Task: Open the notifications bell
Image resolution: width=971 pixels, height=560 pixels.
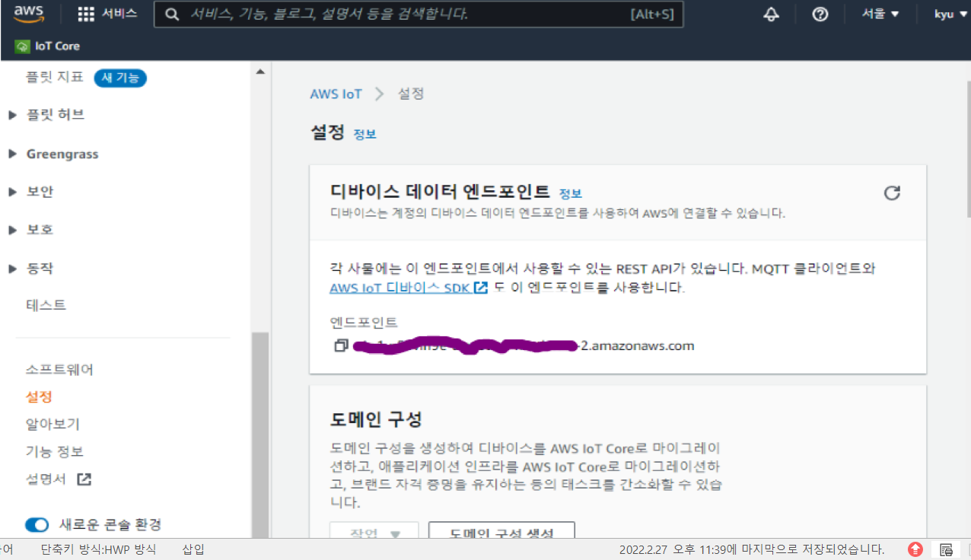Action: [772, 14]
